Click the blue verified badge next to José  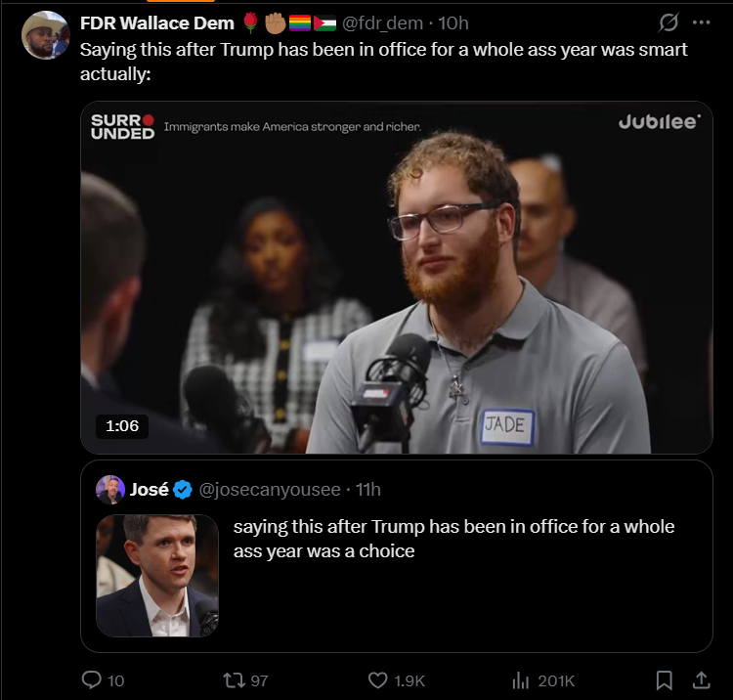pos(183,490)
